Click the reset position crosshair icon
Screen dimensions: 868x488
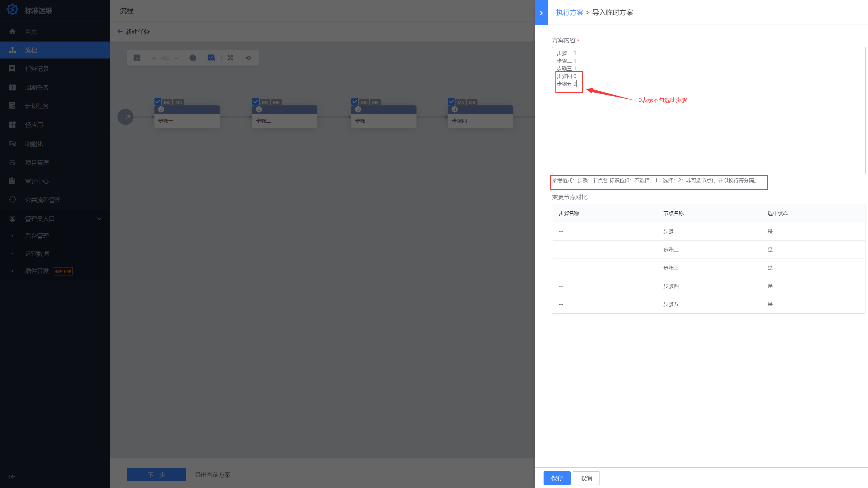pyautogui.click(x=193, y=58)
